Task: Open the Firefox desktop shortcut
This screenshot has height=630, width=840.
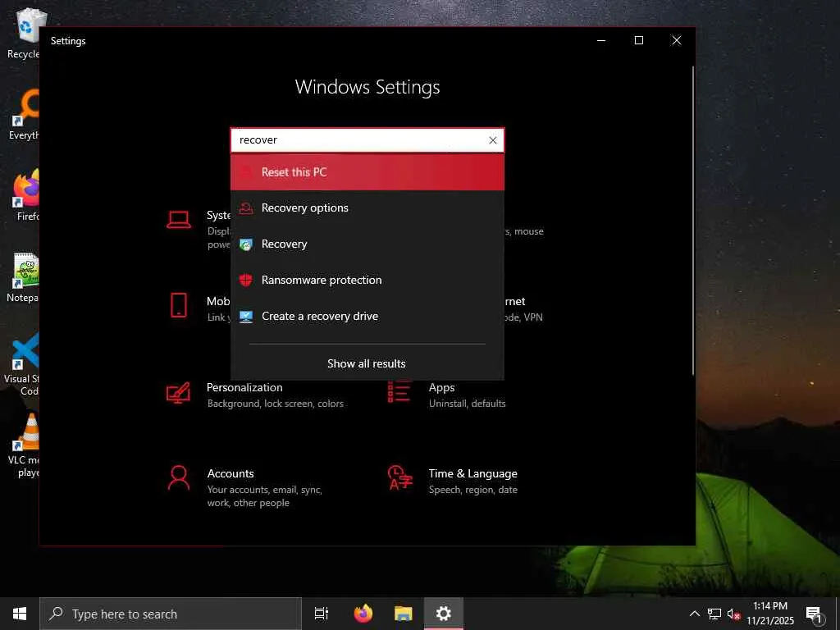Action: pyautogui.click(x=25, y=196)
